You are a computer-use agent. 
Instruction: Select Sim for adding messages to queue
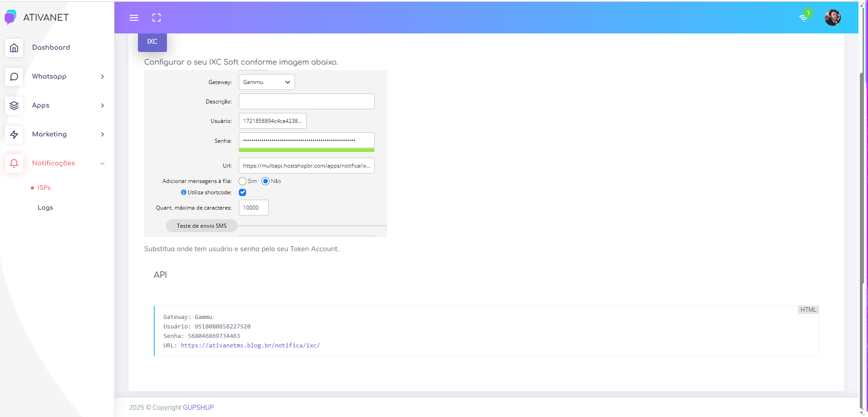coord(243,181)
